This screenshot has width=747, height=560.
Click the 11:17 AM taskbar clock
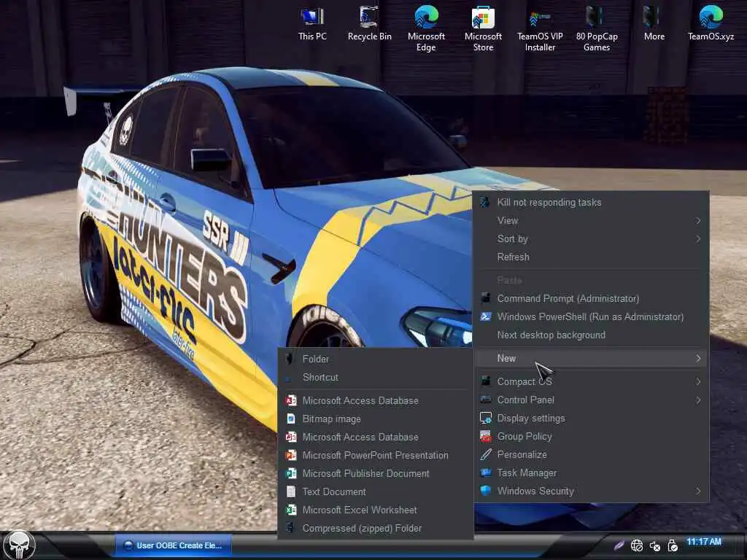click(x=704, y=542)
